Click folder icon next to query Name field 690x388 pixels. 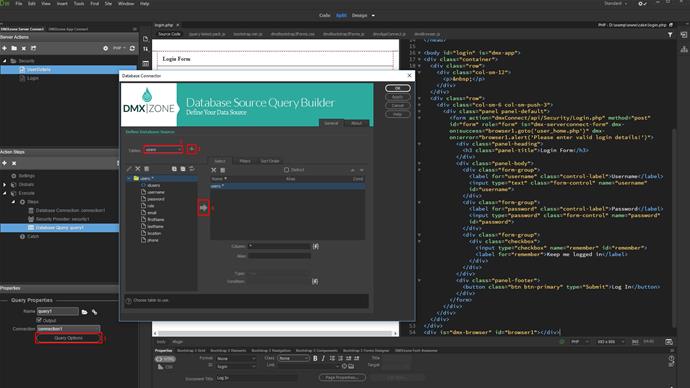pyautogui.click(x=84, y=312)
